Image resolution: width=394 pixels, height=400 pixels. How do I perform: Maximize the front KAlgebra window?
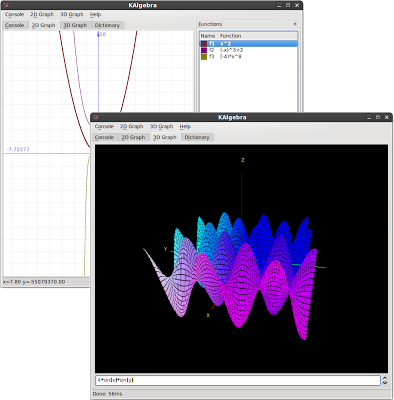(x=378, y=117)
